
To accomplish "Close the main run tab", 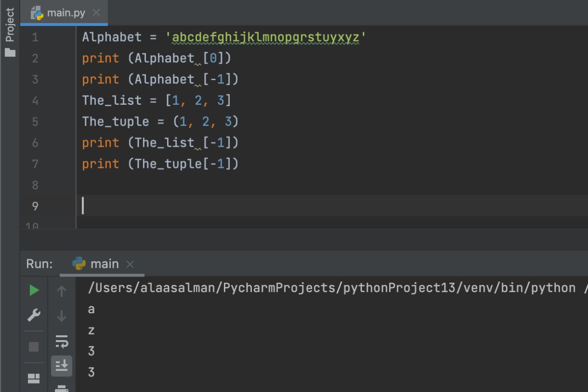I will [130, 264].
